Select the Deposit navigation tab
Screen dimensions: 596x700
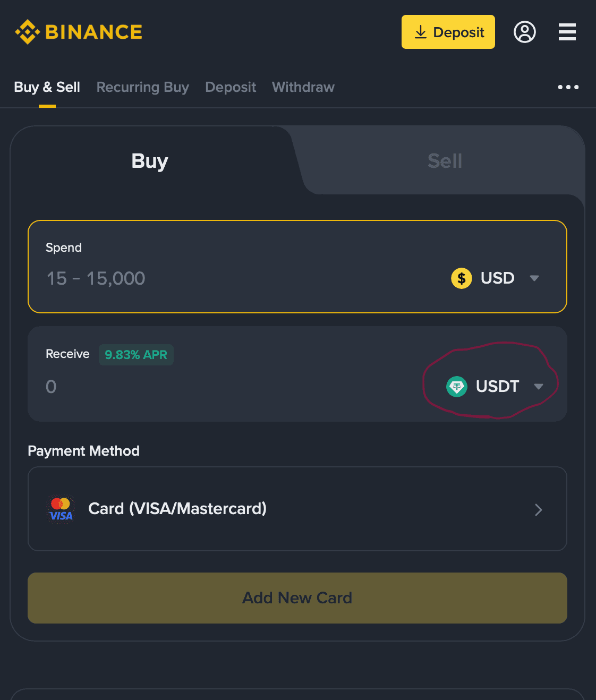[231, 87]
